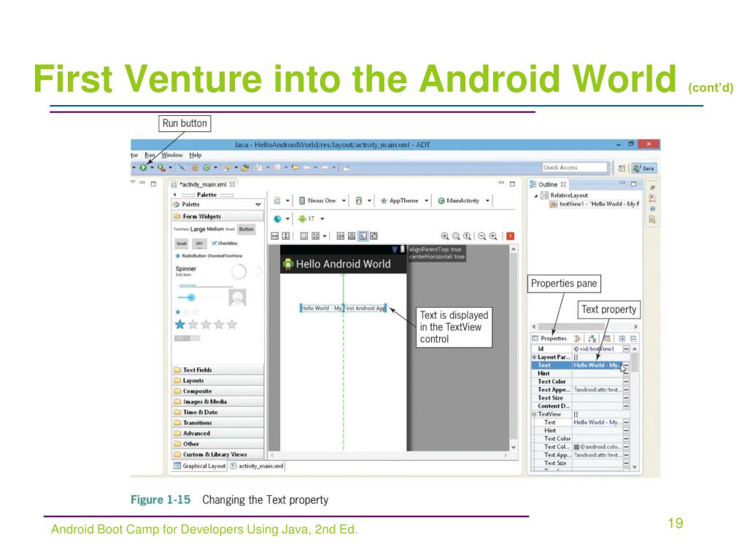This screenshot has width=747, height=560.
Task: Collapse the RelativeLayout outline node
Action: tap(535, 195)
